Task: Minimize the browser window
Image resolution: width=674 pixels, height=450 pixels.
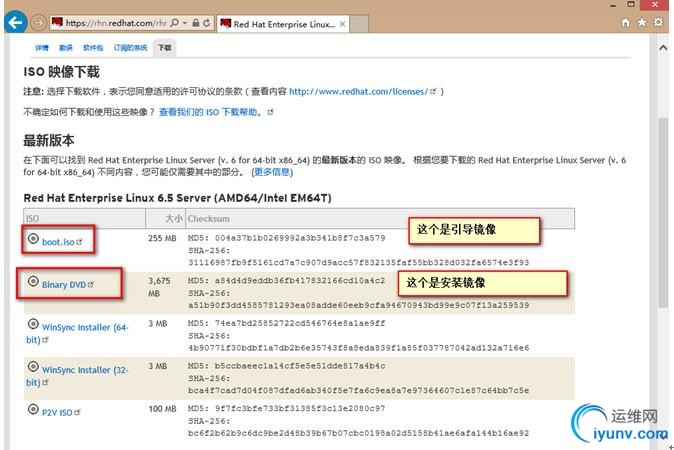Action: (613, 5)
